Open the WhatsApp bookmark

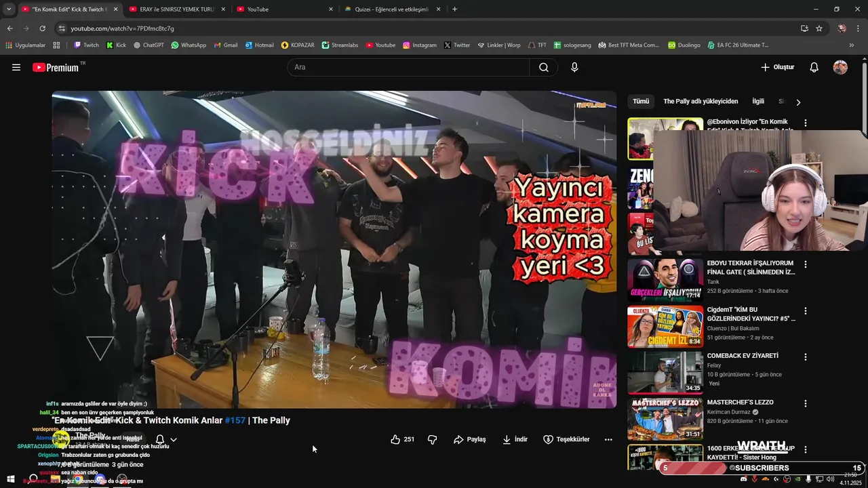189,45
